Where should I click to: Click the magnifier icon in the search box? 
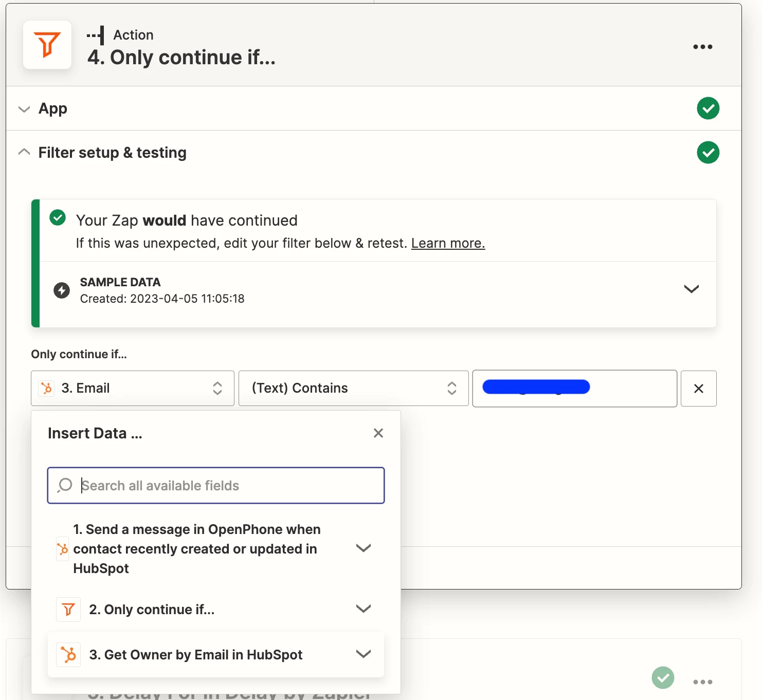coord(65,485)
